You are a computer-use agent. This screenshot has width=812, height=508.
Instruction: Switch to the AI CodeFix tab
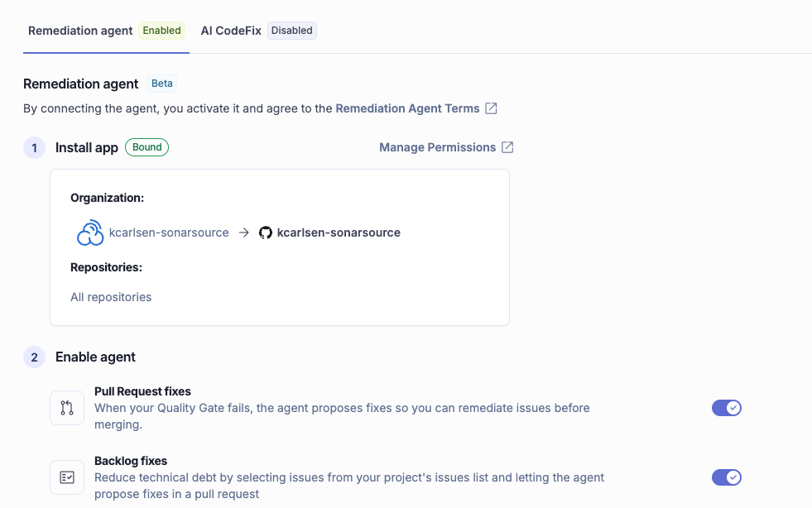231,31
